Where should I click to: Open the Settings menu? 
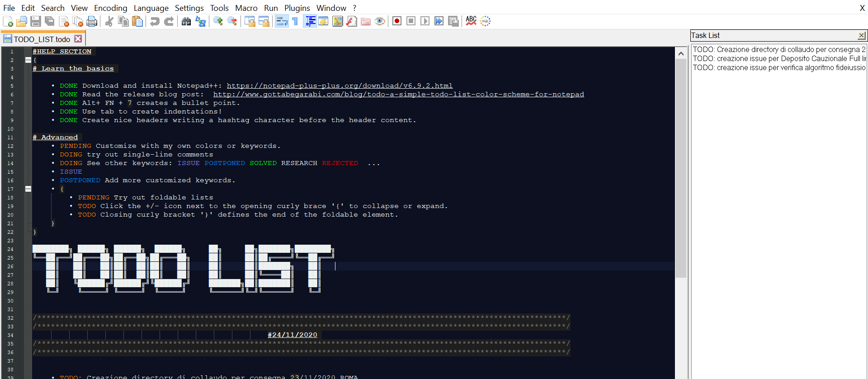[189, 8]
